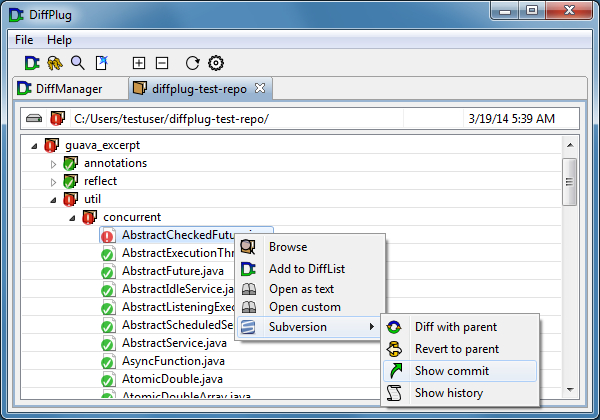Open the Help menu

pos(59,40)
